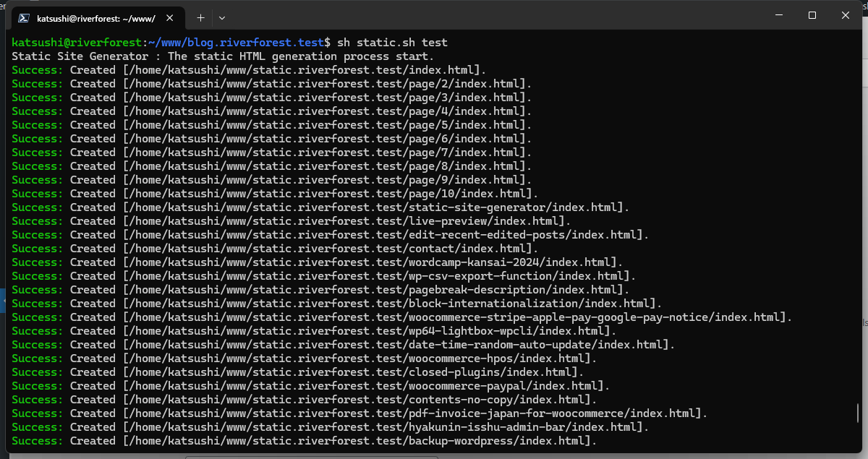Click the partial gray window edge at bottom
The image size is (868, 459).
coord(311,455)
